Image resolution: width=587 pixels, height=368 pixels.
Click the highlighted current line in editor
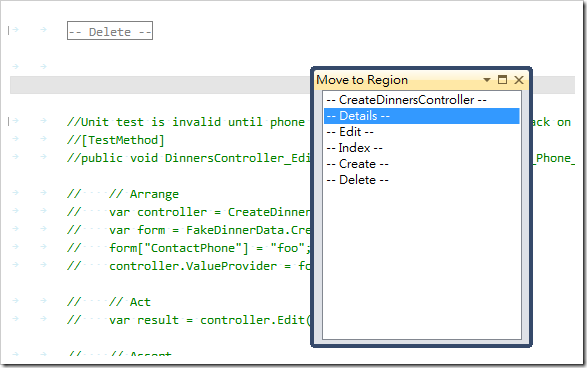click(160, 85)
